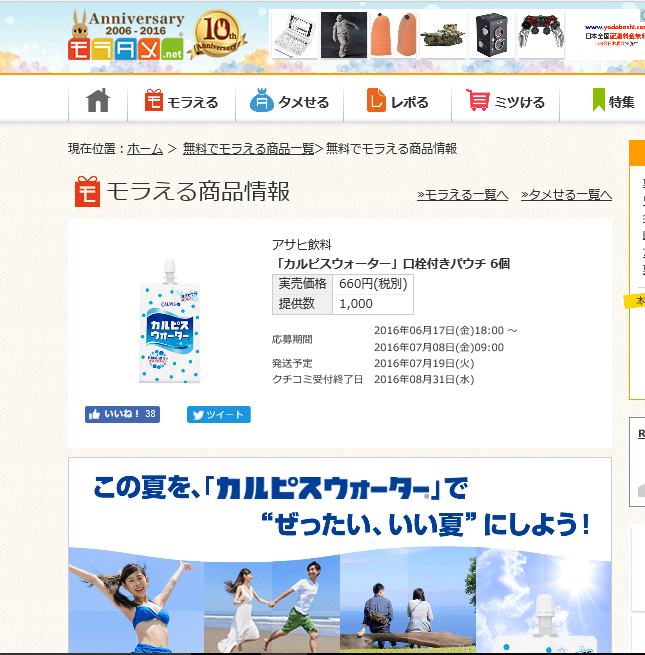The height and width of the screenshot is (655, 645).
Task: Click the Moratame.net site logo
Action: (126, 36)
